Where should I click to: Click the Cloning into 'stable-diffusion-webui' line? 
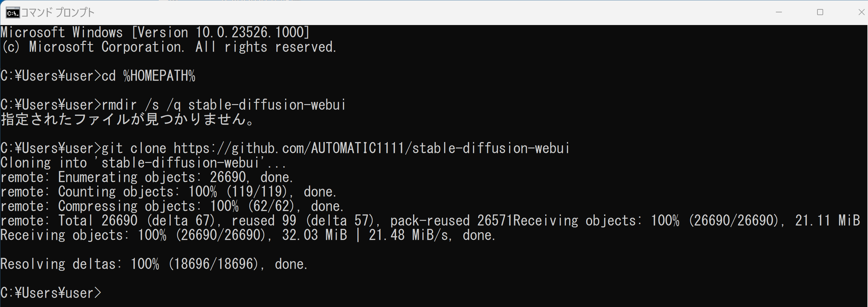(x=143, y=163)
